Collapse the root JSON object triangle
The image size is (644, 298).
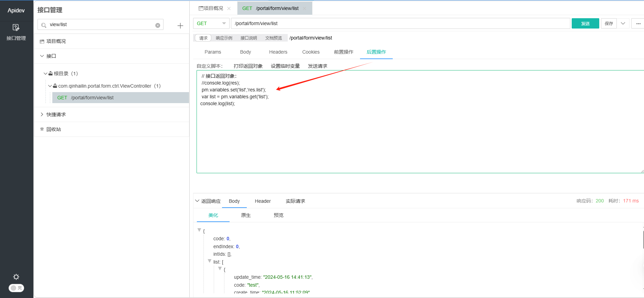(x=199, y=230)
